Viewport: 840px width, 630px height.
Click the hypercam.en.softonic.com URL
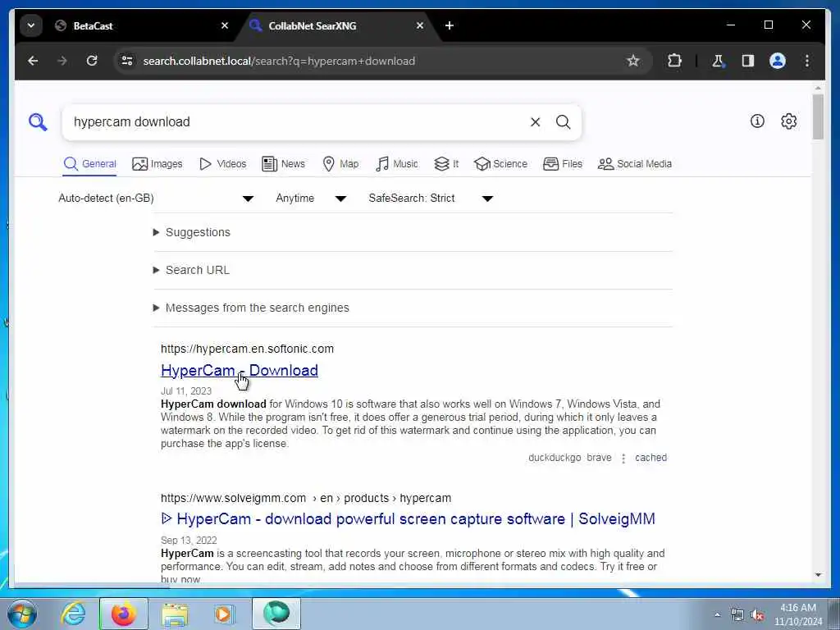247,349
